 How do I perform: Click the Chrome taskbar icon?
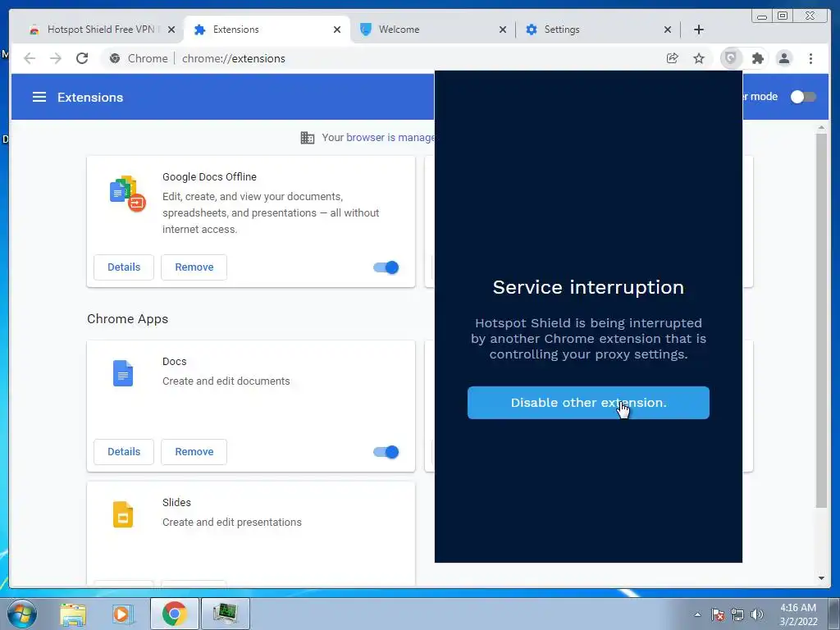(x=174, y=614)
